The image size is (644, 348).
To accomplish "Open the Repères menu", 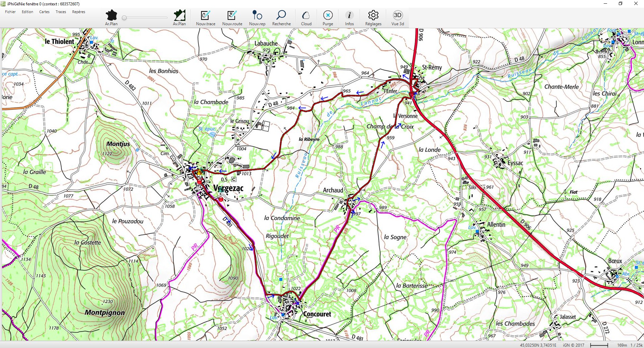I will click(79, 12).
